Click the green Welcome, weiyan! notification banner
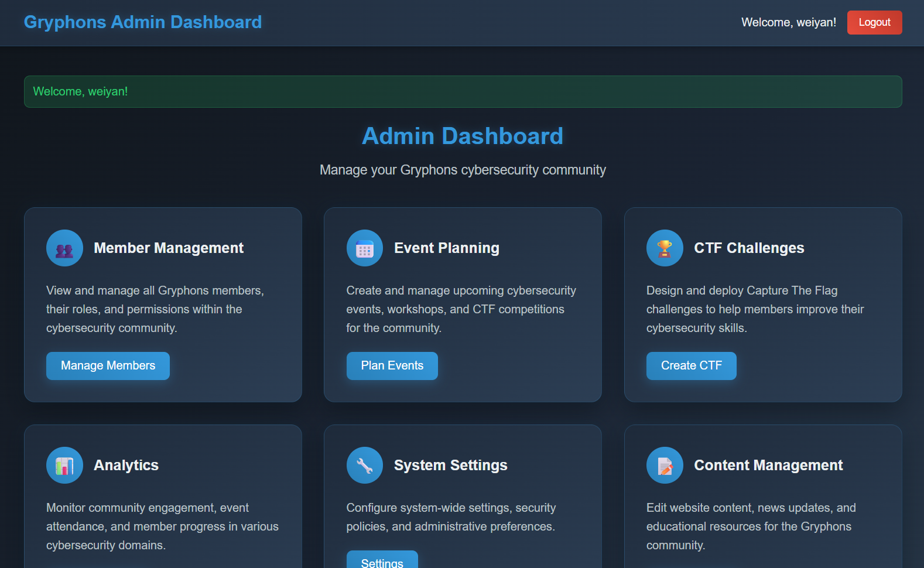 pos(463,91)
